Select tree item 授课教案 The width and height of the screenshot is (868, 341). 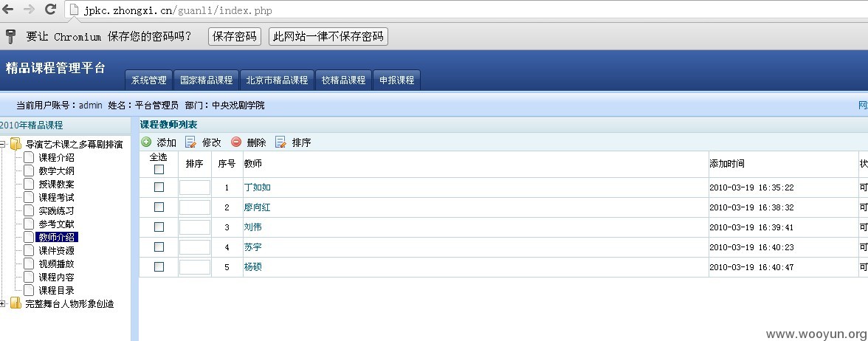pyautogui.click(x=56, y=185)
